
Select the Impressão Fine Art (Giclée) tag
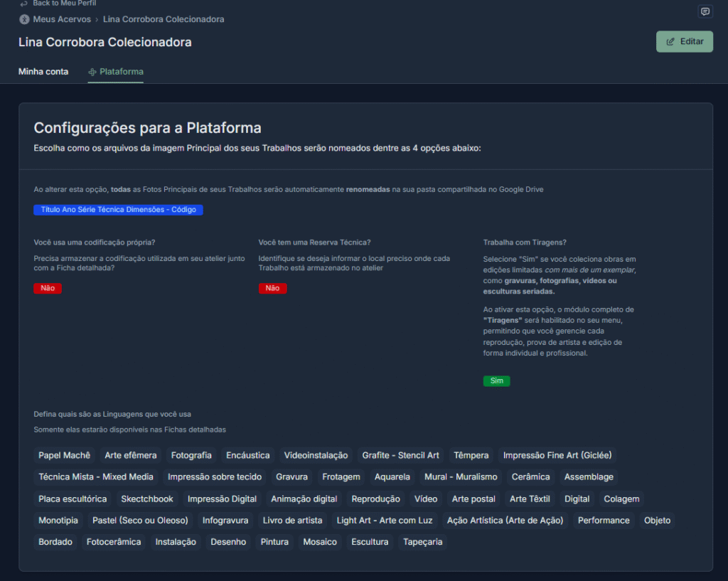point(557,455)
